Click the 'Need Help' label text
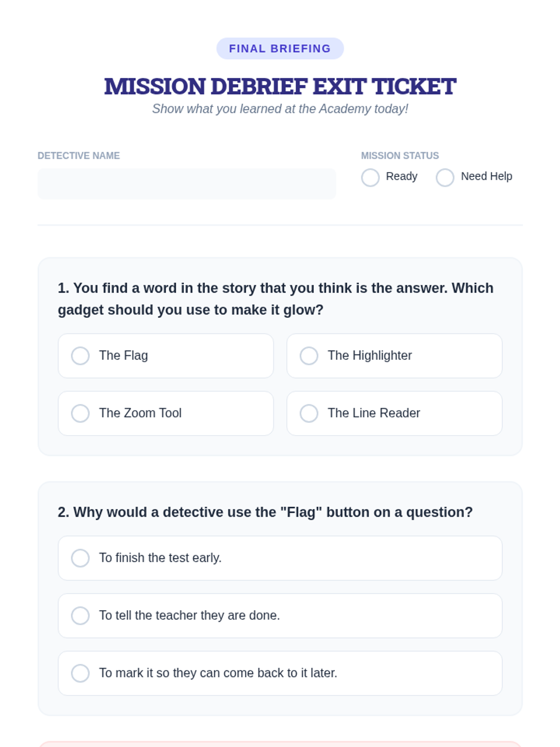Viewport: 560px width, 747px height. tap(486, 176)
